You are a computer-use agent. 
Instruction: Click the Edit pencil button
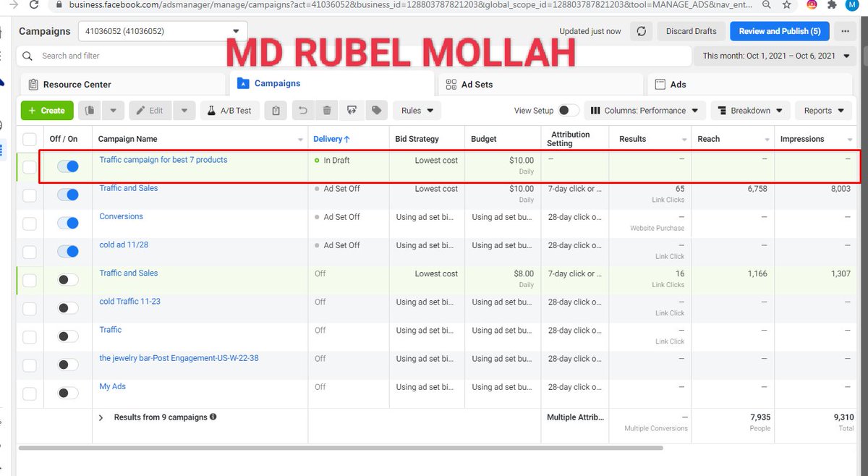[150, 111]
